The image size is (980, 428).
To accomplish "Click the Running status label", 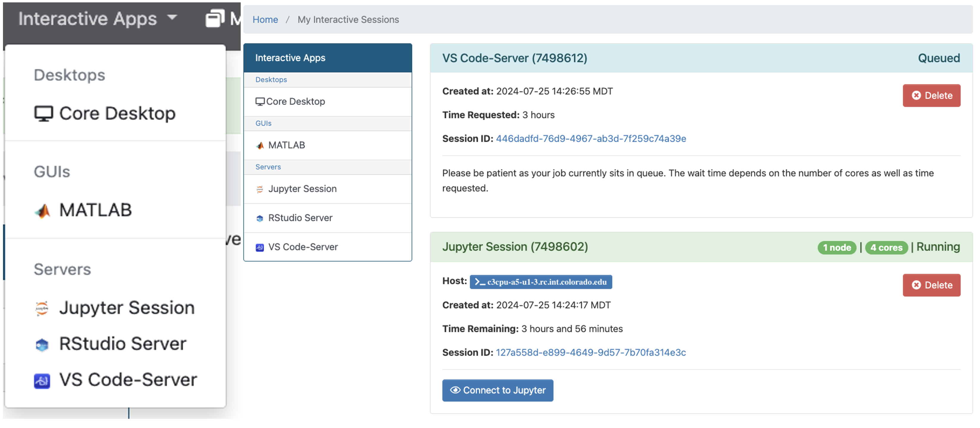I will point(938,247).
